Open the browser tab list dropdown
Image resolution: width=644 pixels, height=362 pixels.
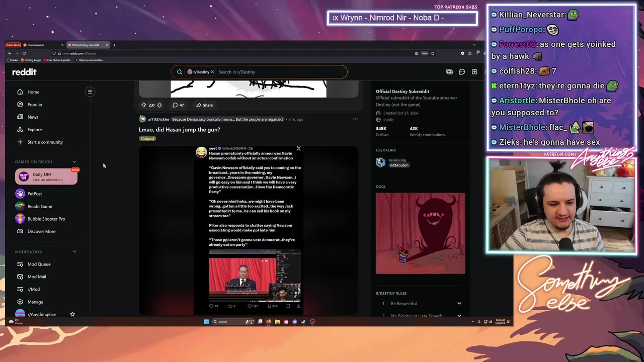(474, 45)
